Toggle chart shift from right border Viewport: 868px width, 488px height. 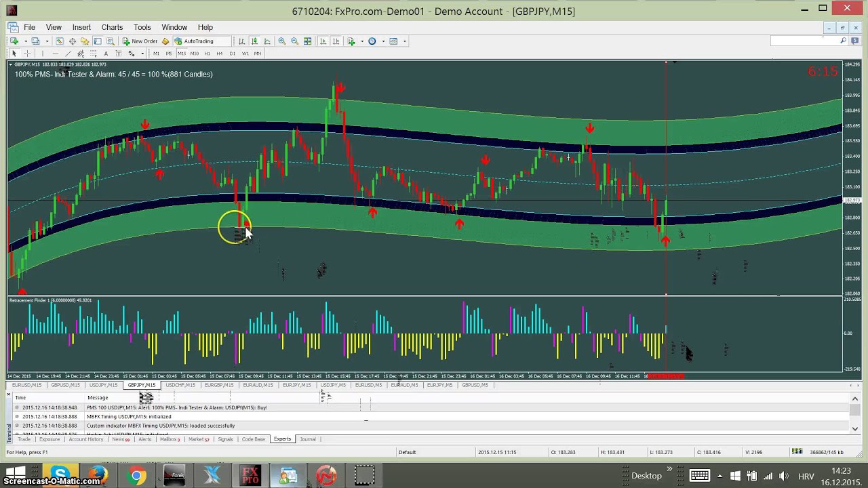pyautogui.click(x=336, y=41)
